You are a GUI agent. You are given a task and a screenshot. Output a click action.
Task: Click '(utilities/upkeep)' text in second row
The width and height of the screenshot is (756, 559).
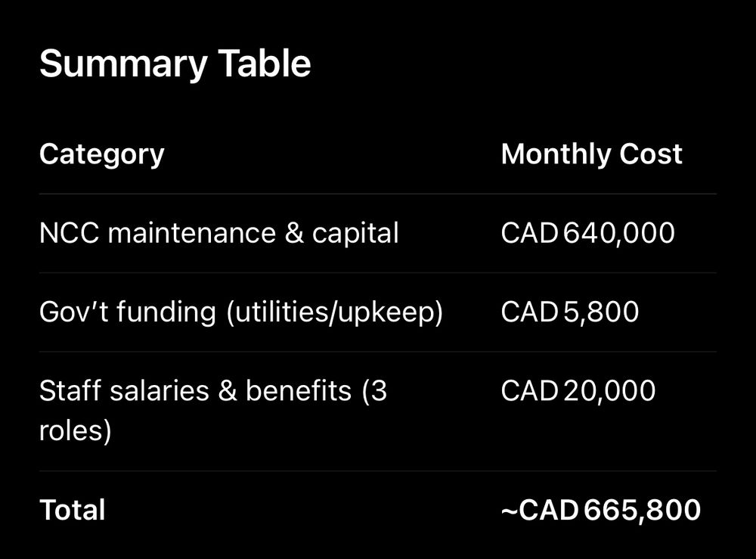pos(335,312)
